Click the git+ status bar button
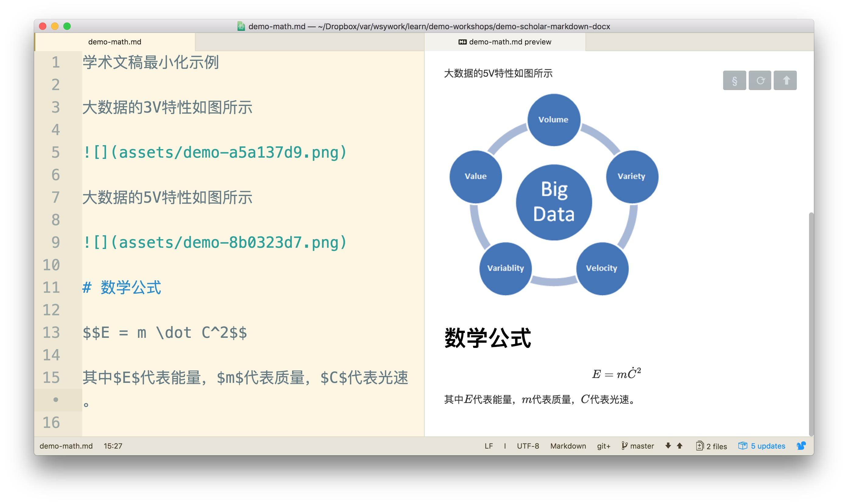This screenshot has width=848, height=504. (603, 446)
